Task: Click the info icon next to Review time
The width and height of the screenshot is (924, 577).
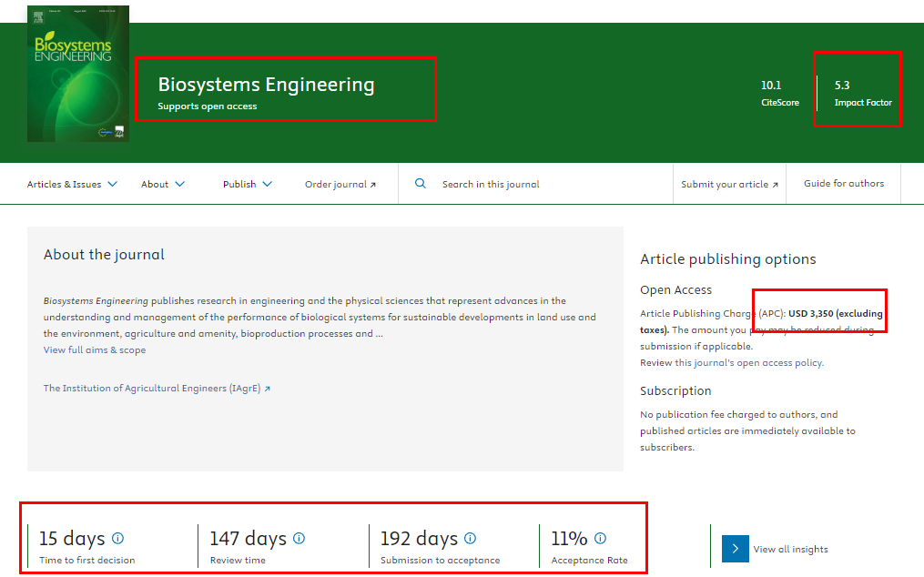Action: point(298,536)
